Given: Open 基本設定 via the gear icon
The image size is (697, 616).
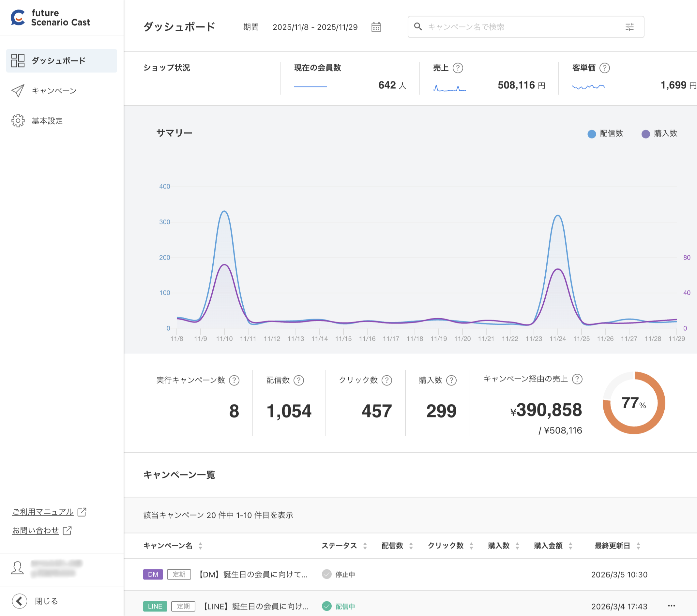Looking at the screenshot, I should [18, 120].
